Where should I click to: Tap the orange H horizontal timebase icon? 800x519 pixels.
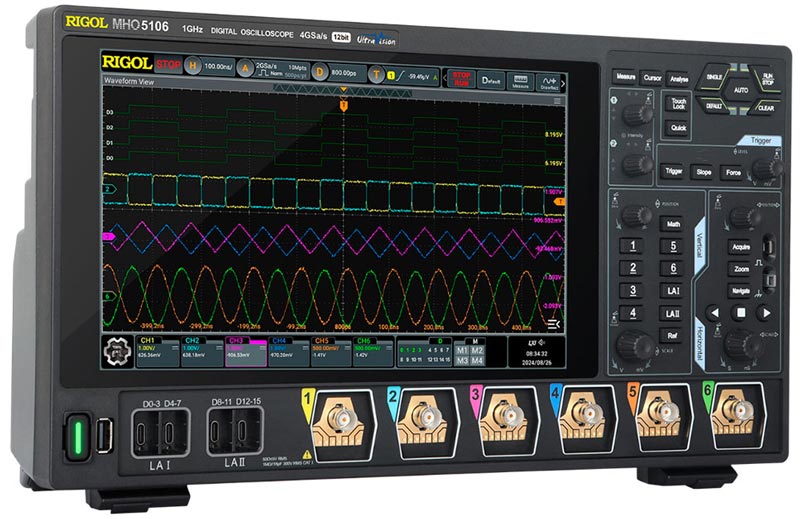coord(192,65)
